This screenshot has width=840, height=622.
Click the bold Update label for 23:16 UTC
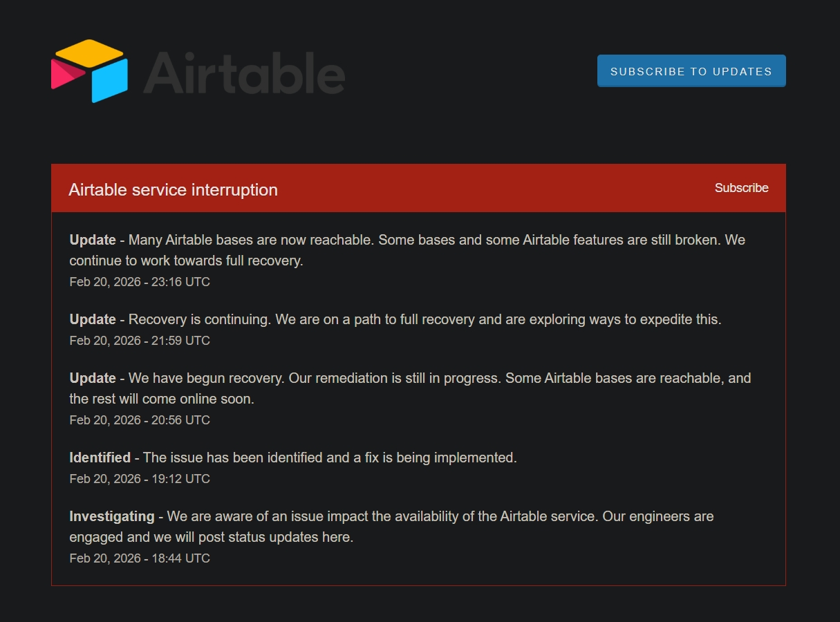(x=93, y=240)
